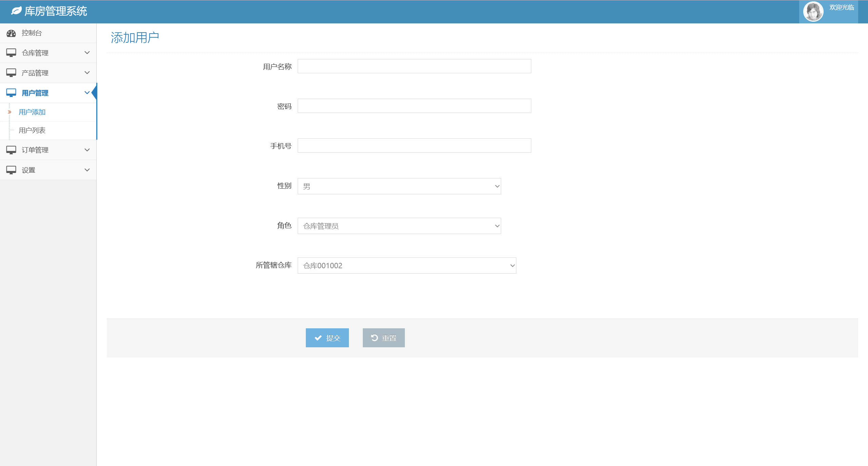Click the monitor icon beside 仓库管理

coord(11,53)
